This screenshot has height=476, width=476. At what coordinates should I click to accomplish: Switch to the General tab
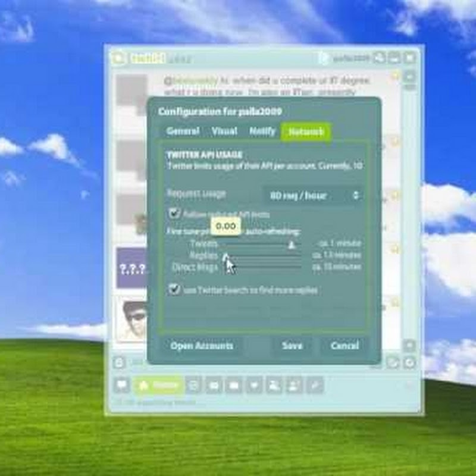point(183,131)
